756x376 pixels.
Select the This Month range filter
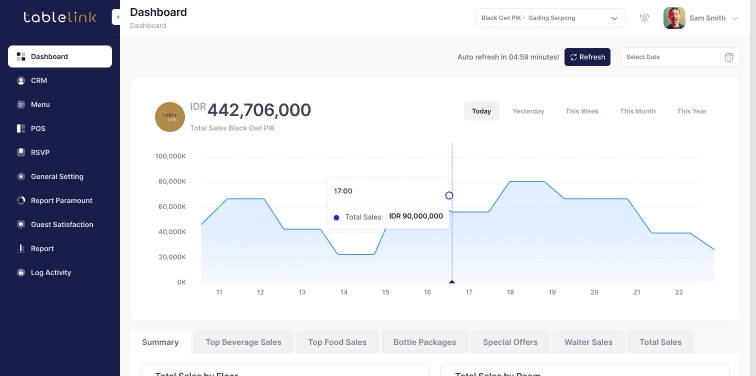tap(638, 111)
